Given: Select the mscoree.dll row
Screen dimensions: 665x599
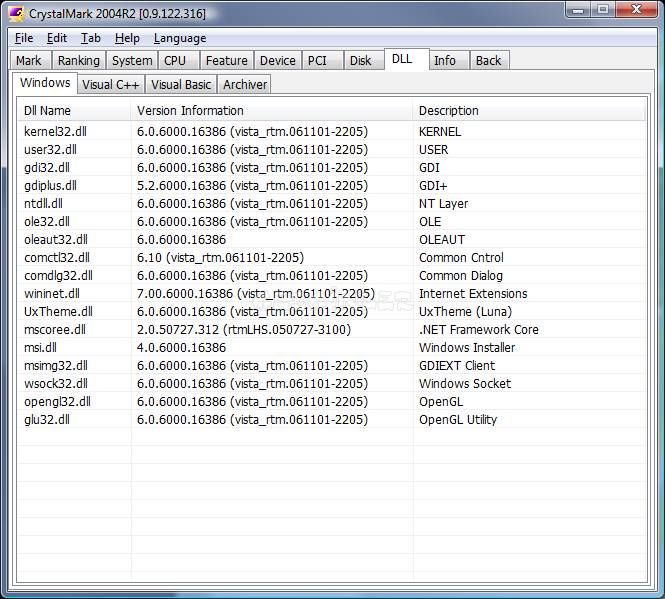Looking at the screenshot, I should [332, 330].
